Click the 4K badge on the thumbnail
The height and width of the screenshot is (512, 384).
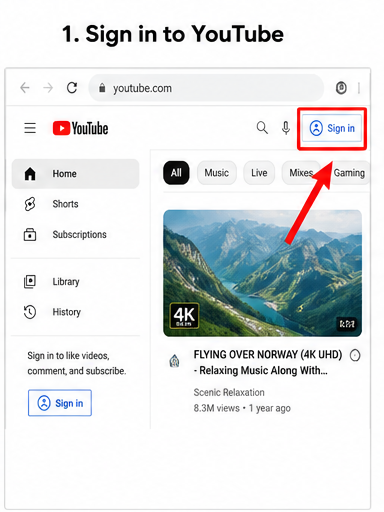pyautogui.click(x=184, y=316)
